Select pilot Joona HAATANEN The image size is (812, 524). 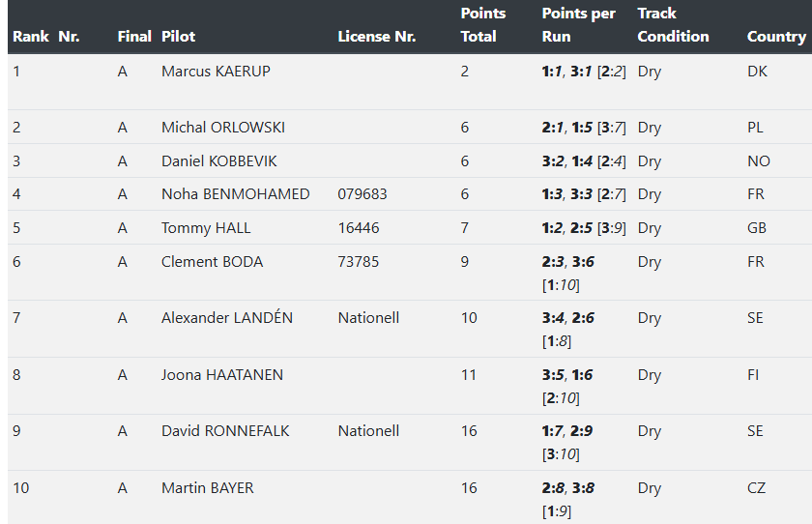(x=221, y=375)
